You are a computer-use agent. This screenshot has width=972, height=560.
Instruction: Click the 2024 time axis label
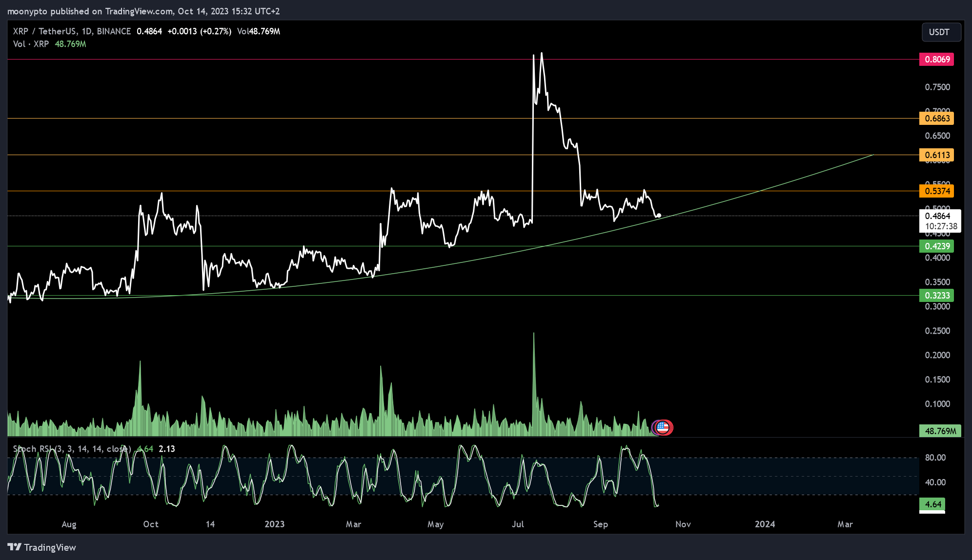coord(765,524)
